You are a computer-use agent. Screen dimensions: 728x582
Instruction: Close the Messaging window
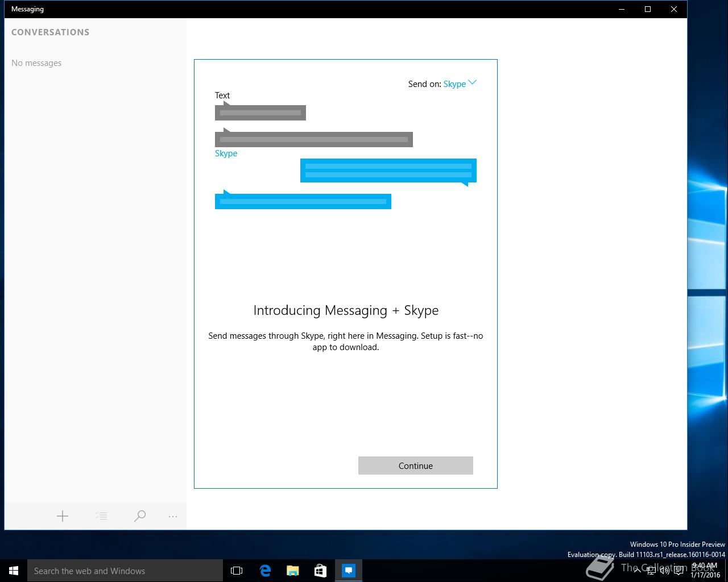pyautogui.click(x=674, y=9)
